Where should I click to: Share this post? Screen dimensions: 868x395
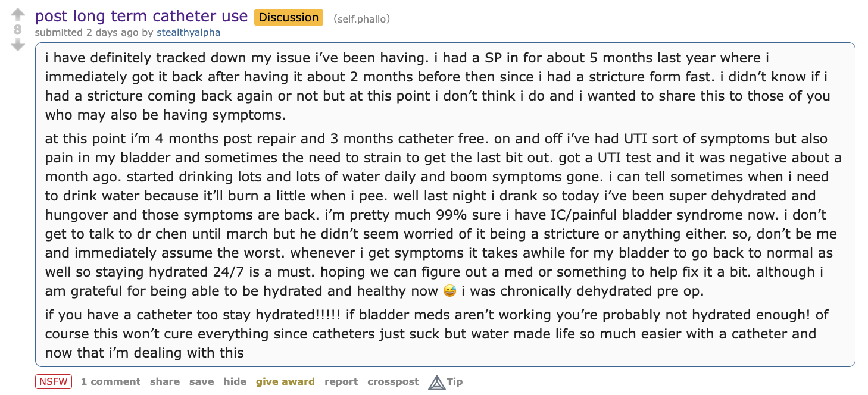(165, 381)
